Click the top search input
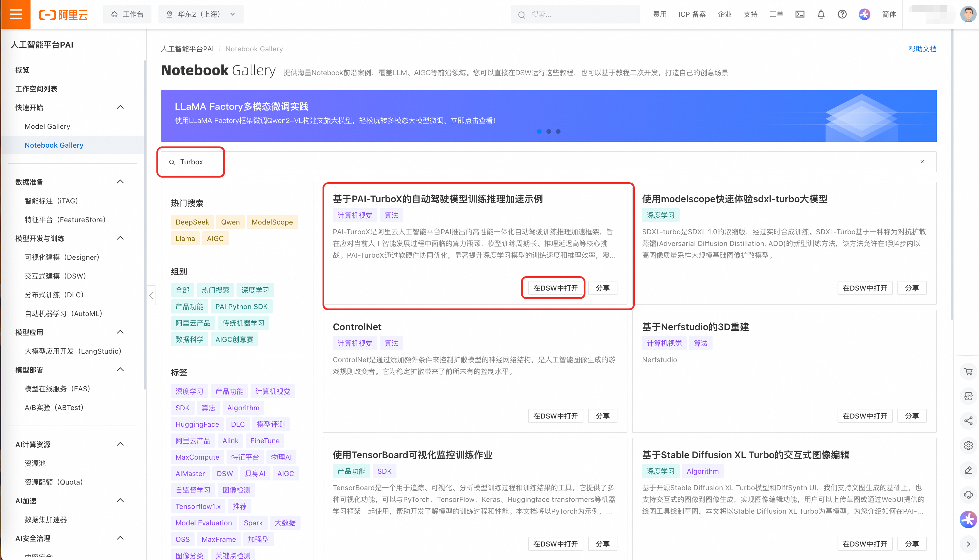The image size is (979, 560). coord(575,14)
